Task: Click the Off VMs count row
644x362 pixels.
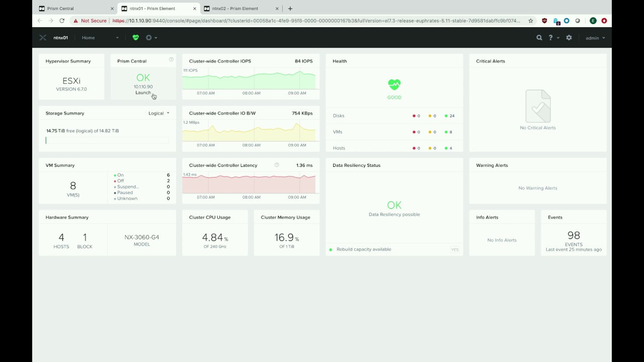Action: [x=142, y=181]
